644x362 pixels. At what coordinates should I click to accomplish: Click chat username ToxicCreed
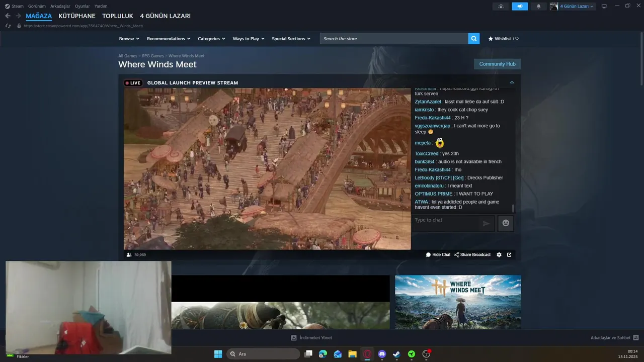pyautogui.click(x=427, y=153)
